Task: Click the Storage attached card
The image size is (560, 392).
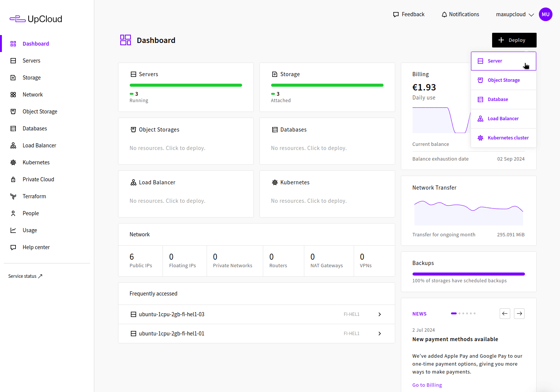Action: (x=327, y=87)
